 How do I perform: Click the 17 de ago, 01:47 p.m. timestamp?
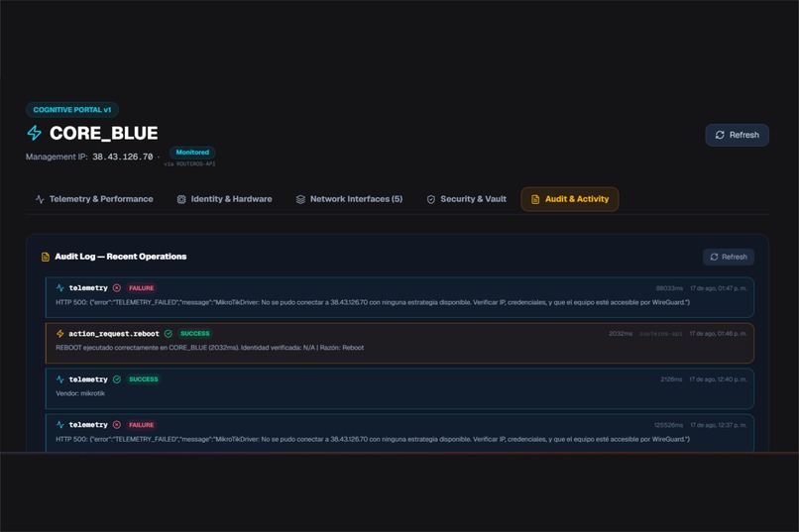[718, 288]
